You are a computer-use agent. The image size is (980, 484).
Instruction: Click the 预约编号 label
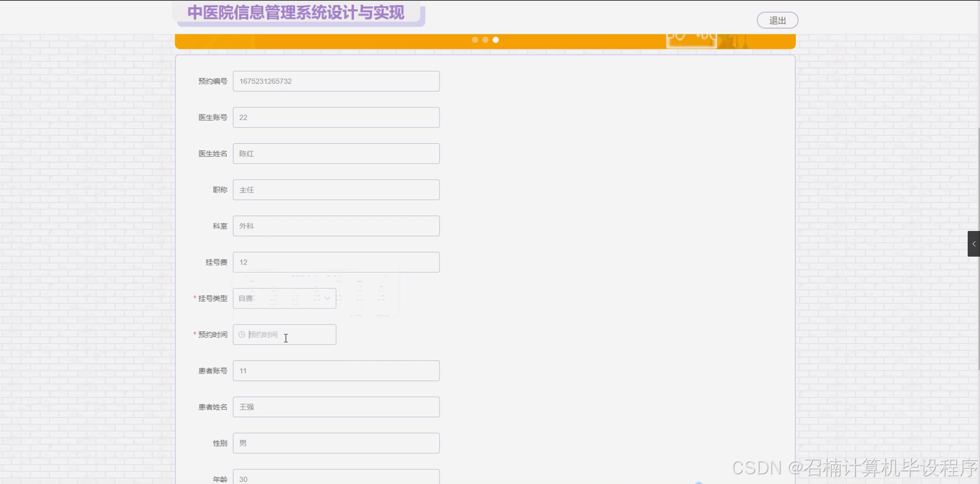(212, 81)
